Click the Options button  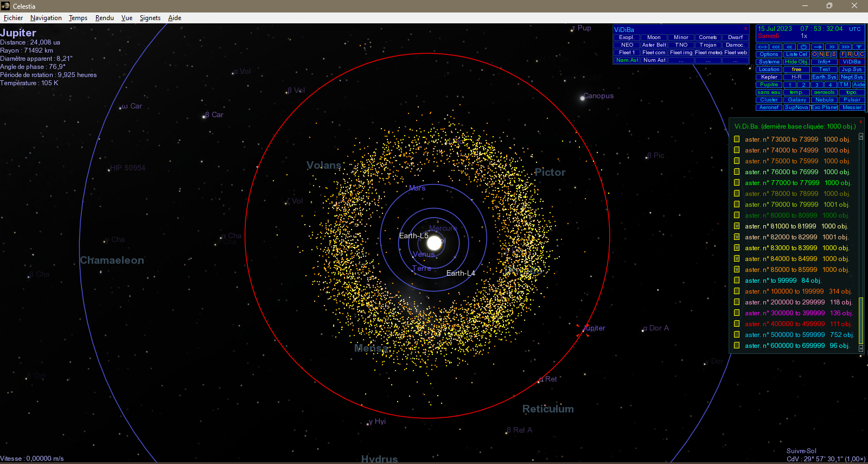[769, 54]
